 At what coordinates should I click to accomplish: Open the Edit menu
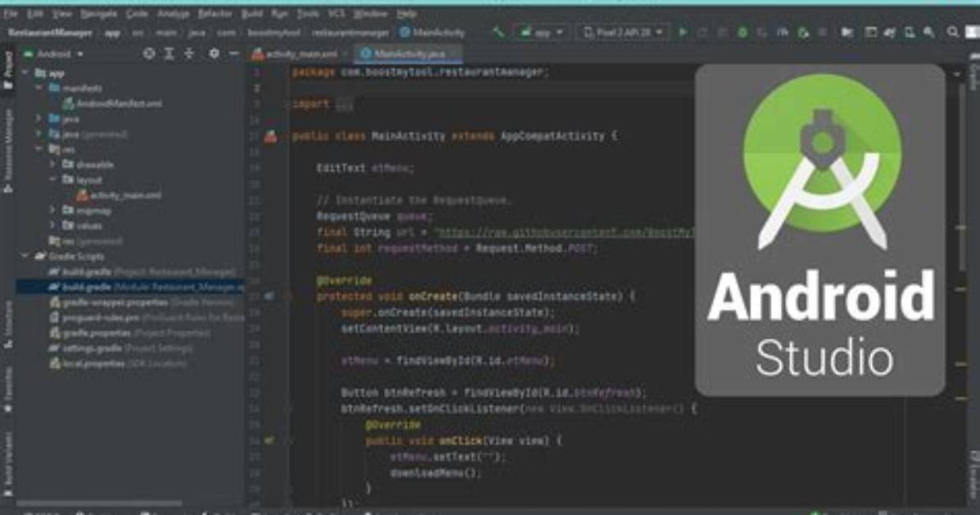point(34,14)
